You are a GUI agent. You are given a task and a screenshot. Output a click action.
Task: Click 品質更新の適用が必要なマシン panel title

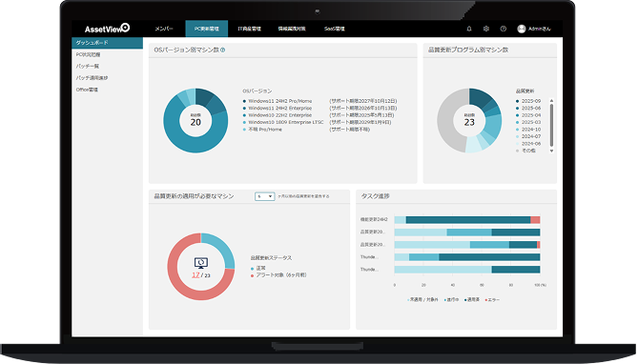[x=194, y=196]
